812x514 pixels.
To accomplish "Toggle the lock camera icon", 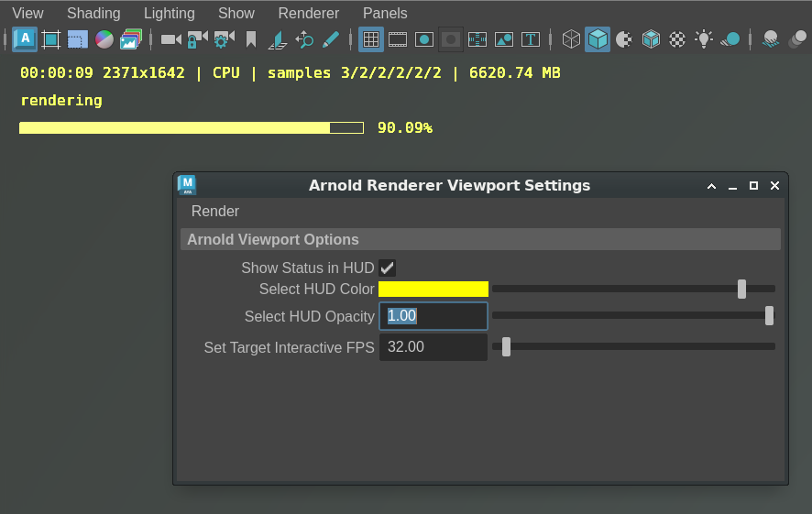I will pyautogui.click(x=197, y=39).
